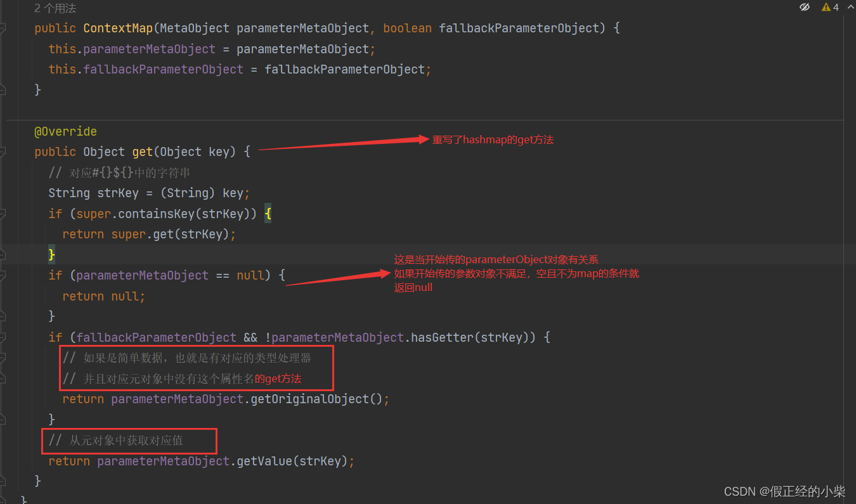
Task: Place caret on 'get' method name declaration
Action: click(143, 152)
